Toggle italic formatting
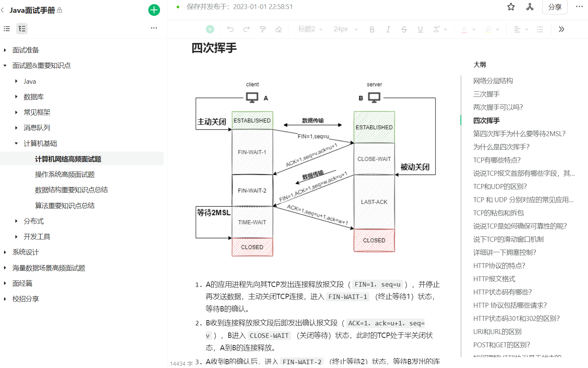The height and width of the screenshot is (368, 588). click(388, 29)
